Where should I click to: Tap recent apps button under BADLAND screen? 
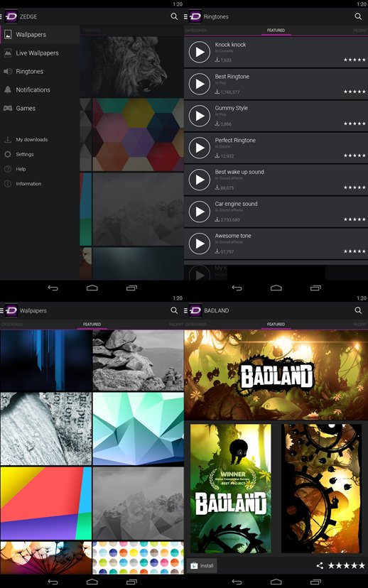[x=316, y=582]
